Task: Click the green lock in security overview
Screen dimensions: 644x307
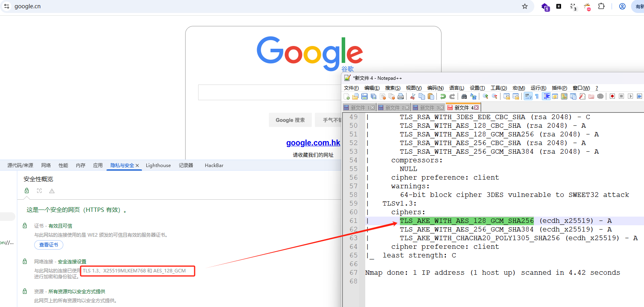Action: click(27, 191)
